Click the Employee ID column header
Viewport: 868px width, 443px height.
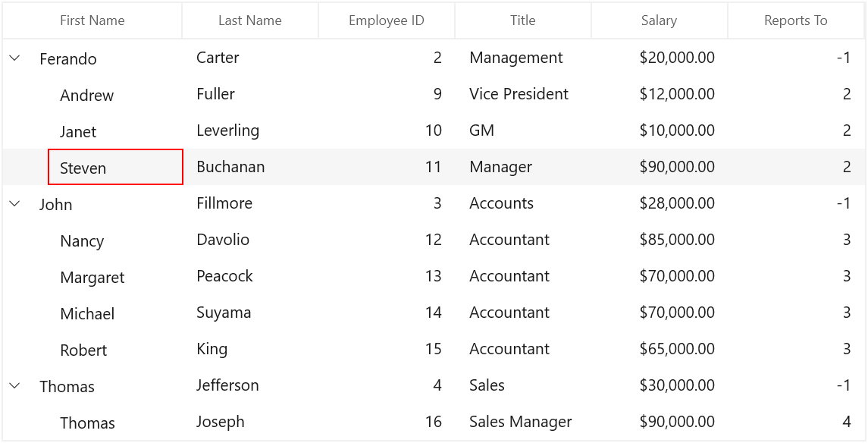pyautogui.click(x=387, y=20)
